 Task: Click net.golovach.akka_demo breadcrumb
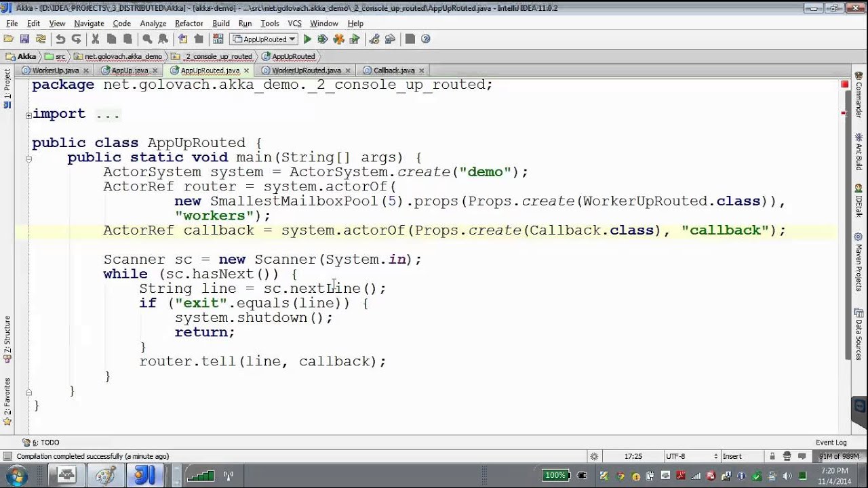[x=118, y=56]
